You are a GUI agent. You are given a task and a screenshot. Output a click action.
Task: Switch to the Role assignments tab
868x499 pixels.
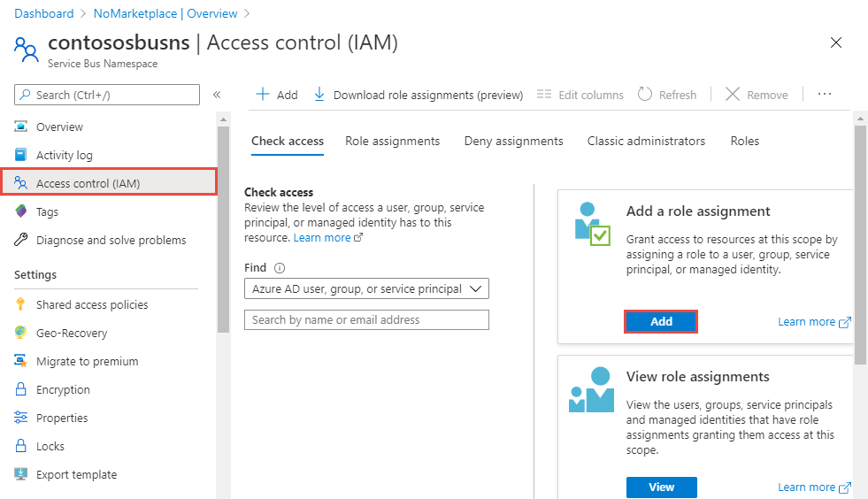393,142
